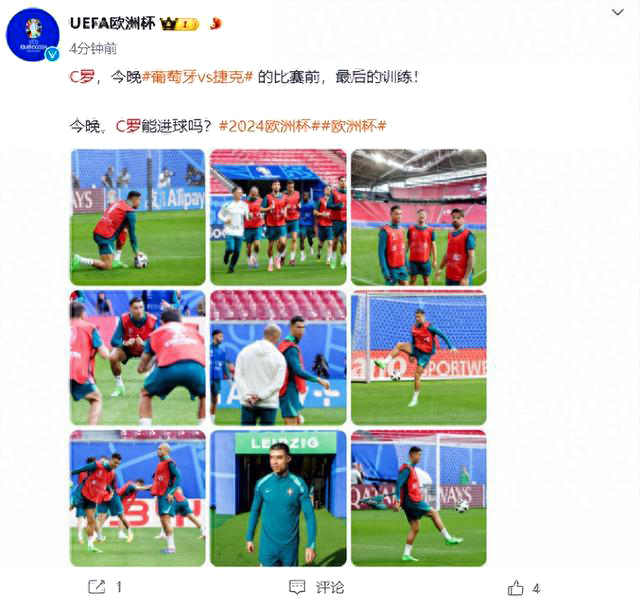Screen dimensions: 640x608
Task: View photo of player kneeling with ball
Action: (x=138, y=217)
